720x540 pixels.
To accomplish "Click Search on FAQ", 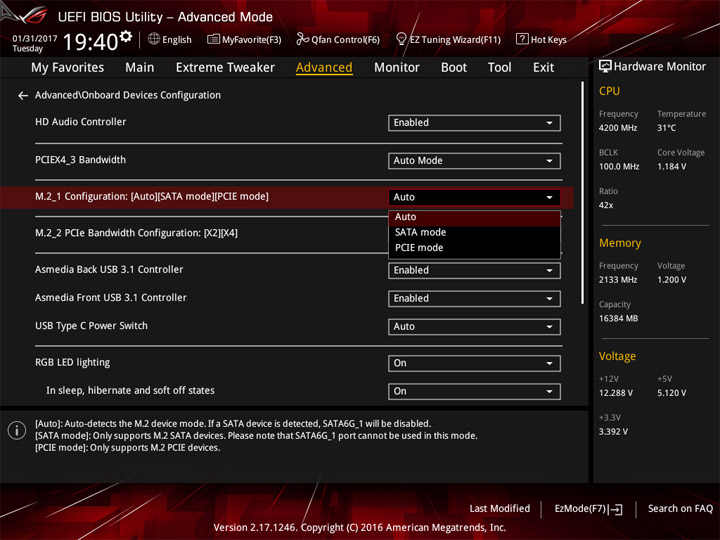I will click(x=680, y=509).
